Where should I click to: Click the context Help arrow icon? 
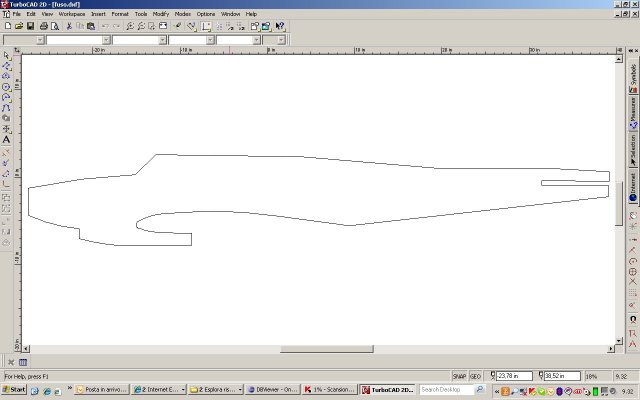281,26
